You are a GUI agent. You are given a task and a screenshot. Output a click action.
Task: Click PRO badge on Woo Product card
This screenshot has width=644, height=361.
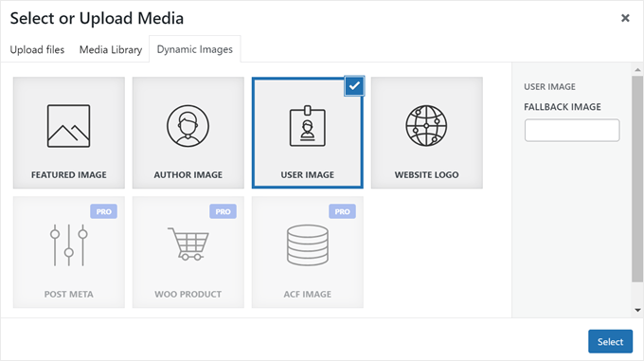coord(223,211)
